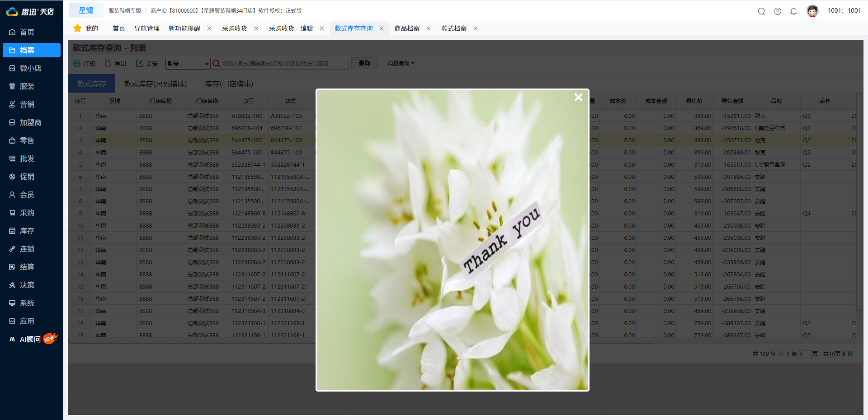Click the favorites star icon

77,28
